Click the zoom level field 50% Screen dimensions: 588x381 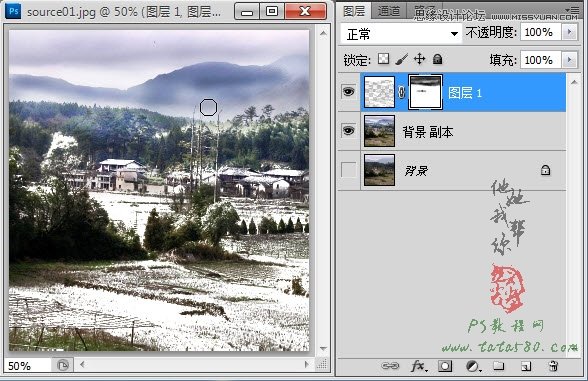27,366
